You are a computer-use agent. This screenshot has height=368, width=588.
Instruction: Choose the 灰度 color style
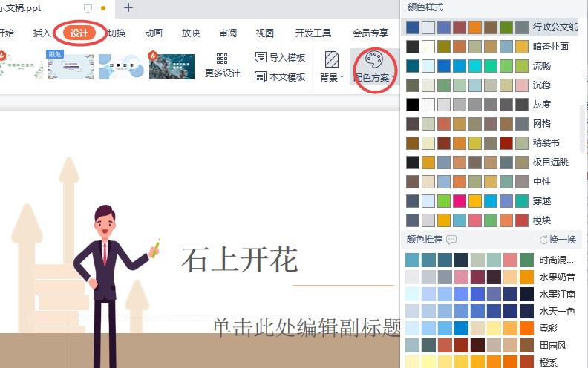pyautogui.click(x=490, y=105)
